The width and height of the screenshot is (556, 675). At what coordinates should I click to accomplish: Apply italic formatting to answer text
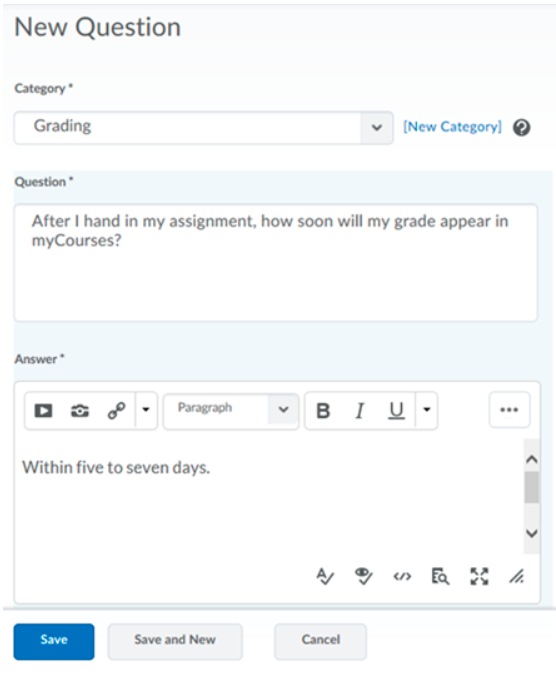click(x=360, y=411)
